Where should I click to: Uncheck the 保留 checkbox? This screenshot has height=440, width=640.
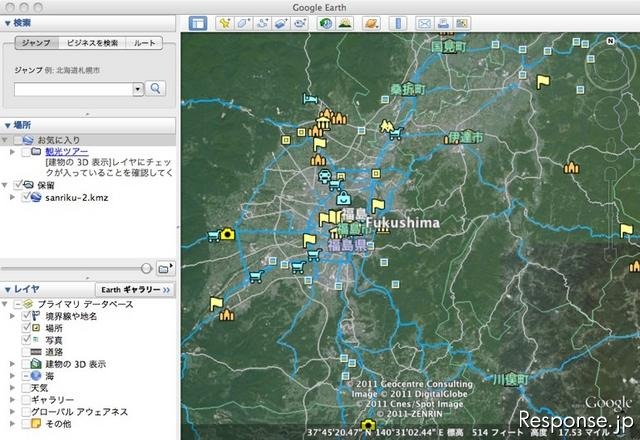pos(18,184)
